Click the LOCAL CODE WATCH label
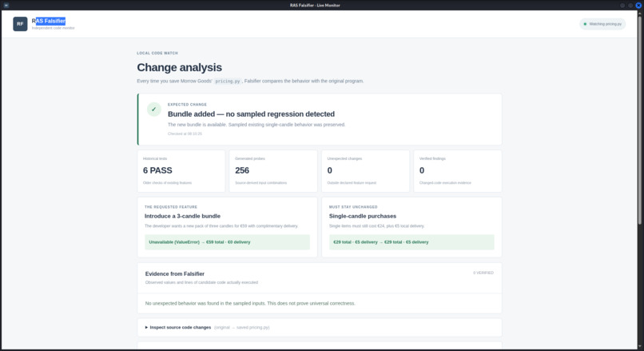644x351 pixels. pos(157,53)
